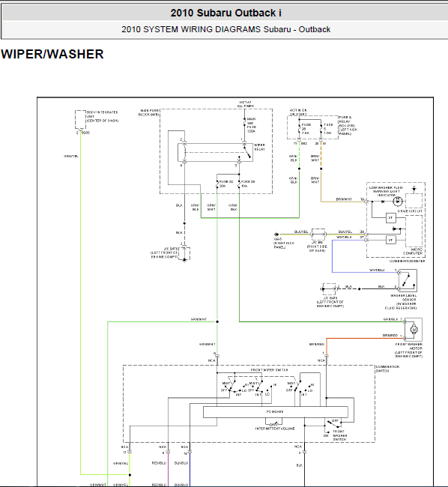This screenshot has height=487, width=448.
Task: Click the washer level sensor switch symbol
Action: (x=408, y=280)
